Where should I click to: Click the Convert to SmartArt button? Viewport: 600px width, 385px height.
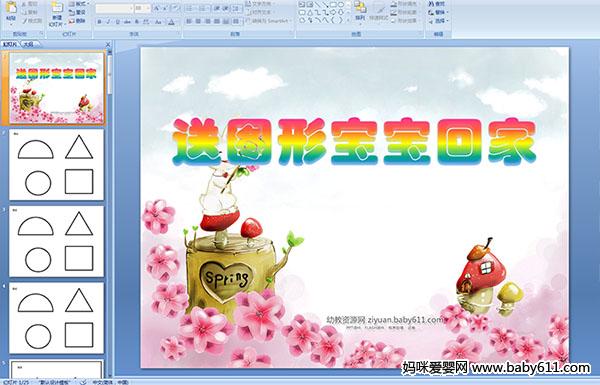[269, 21]
